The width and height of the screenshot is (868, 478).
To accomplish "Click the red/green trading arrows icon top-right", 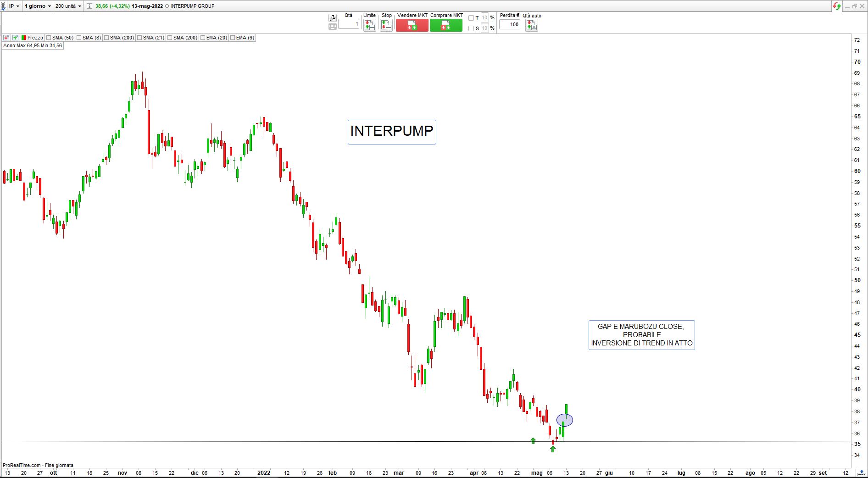I will (837, 6).
